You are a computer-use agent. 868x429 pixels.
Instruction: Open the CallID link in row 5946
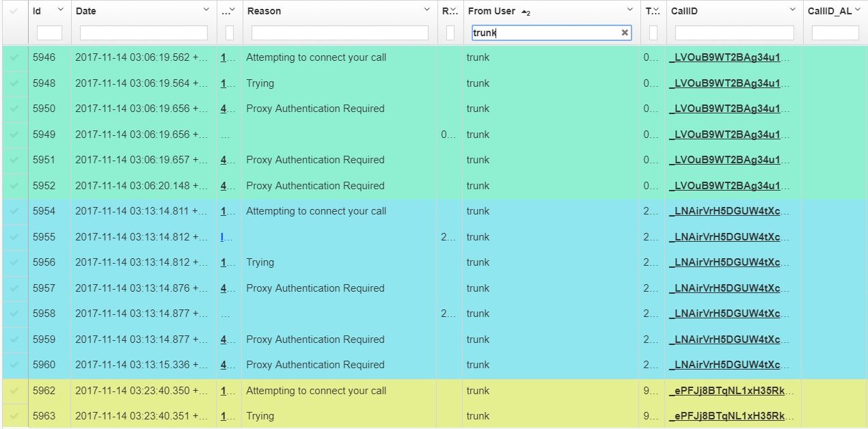click(x=729, y=58)
